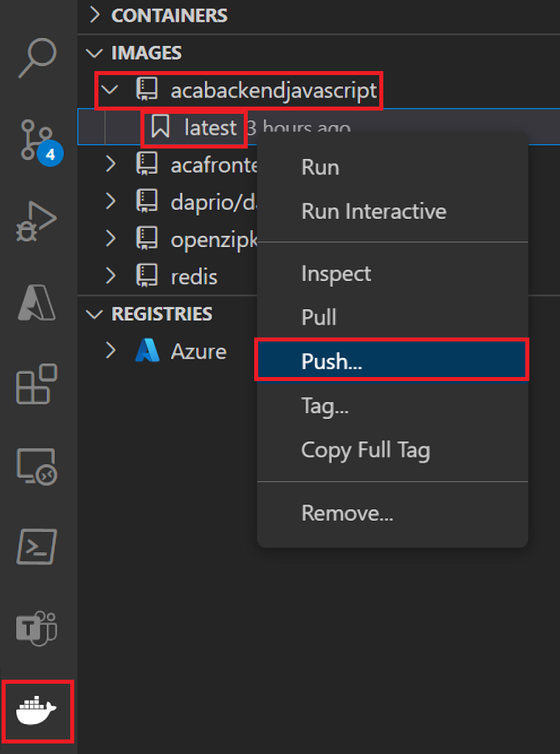Choose Push... from the context menu
The height and width of the screenshot is (754, 560).
(x=332, y=361)
